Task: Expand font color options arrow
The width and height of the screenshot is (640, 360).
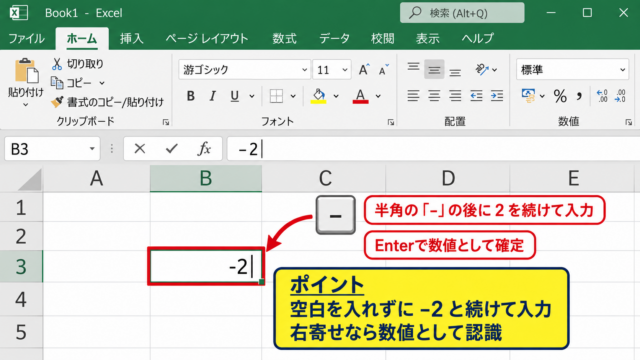Action: [378, 96]
